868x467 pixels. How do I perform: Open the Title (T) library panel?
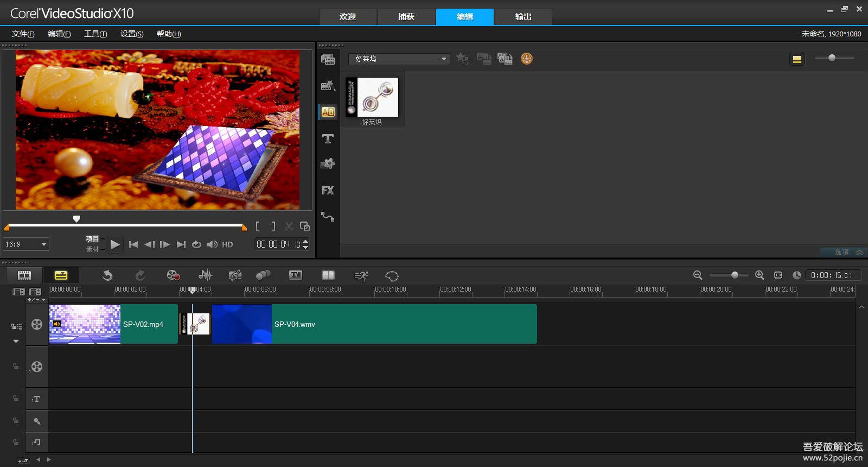(328, 139)
